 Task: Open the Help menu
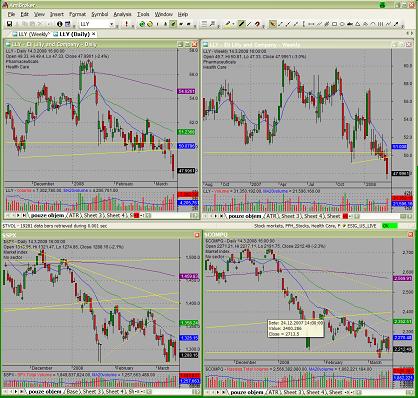[183, 14]
